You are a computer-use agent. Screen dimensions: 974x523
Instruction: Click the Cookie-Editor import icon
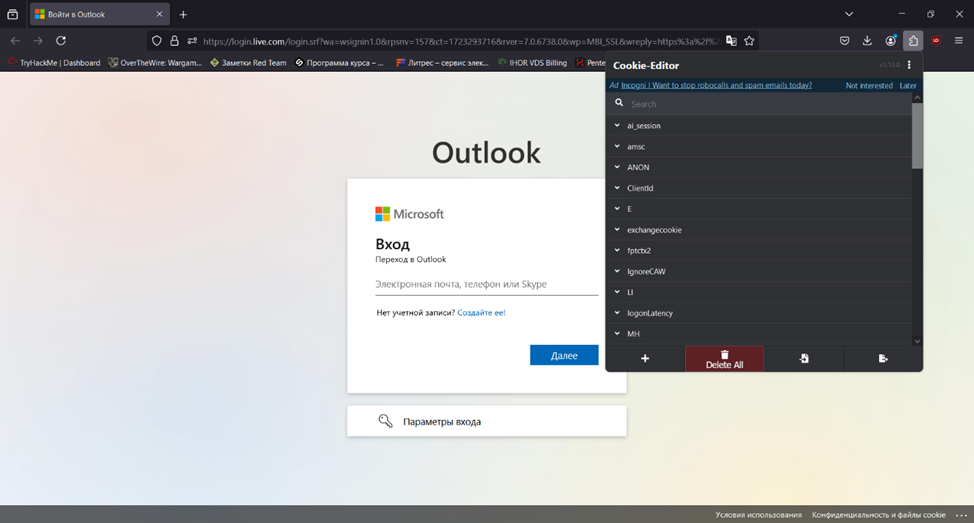point(804,358)
